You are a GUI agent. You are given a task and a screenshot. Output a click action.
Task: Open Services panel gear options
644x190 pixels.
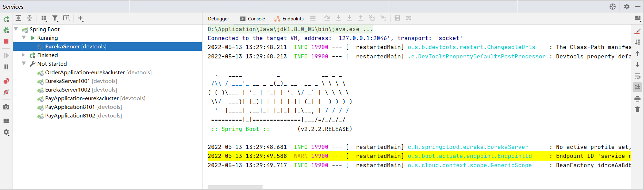(627, 7)
